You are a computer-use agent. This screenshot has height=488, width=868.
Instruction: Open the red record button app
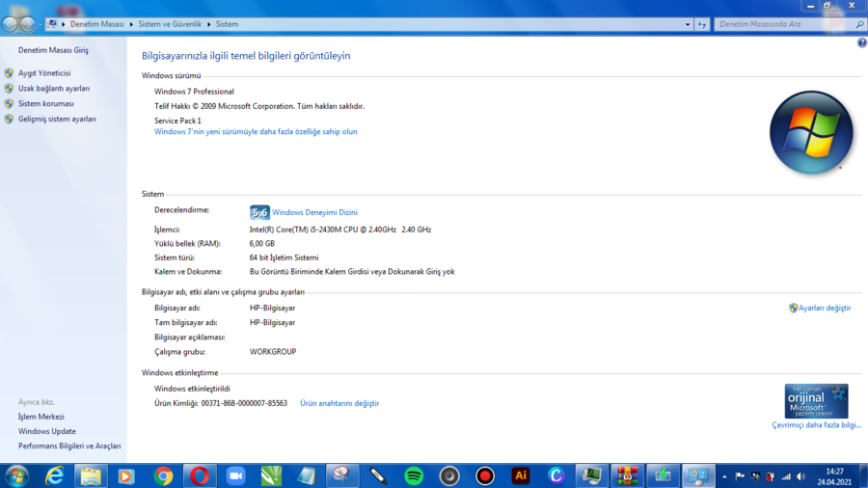(485, 475)
